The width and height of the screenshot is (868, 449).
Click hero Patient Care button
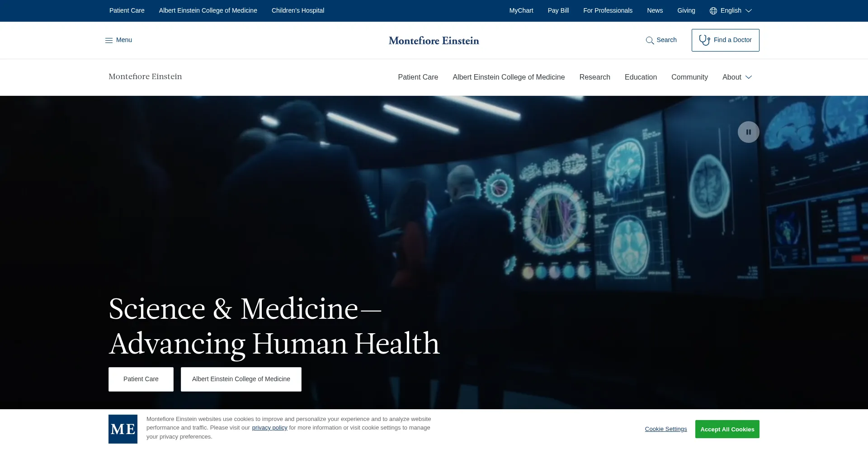141,379
